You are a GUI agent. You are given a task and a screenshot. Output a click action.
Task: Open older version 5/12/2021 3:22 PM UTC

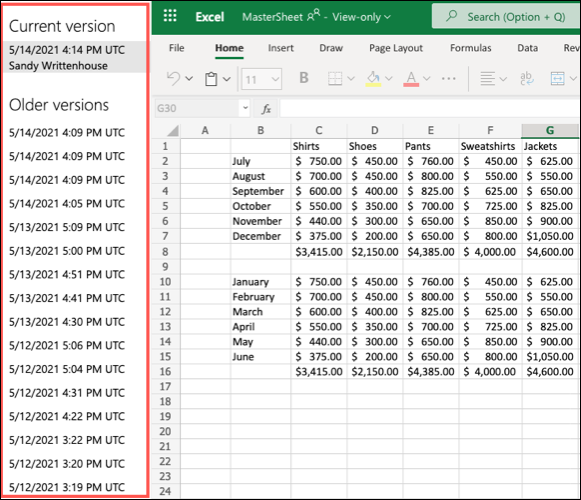pos(67,440)
